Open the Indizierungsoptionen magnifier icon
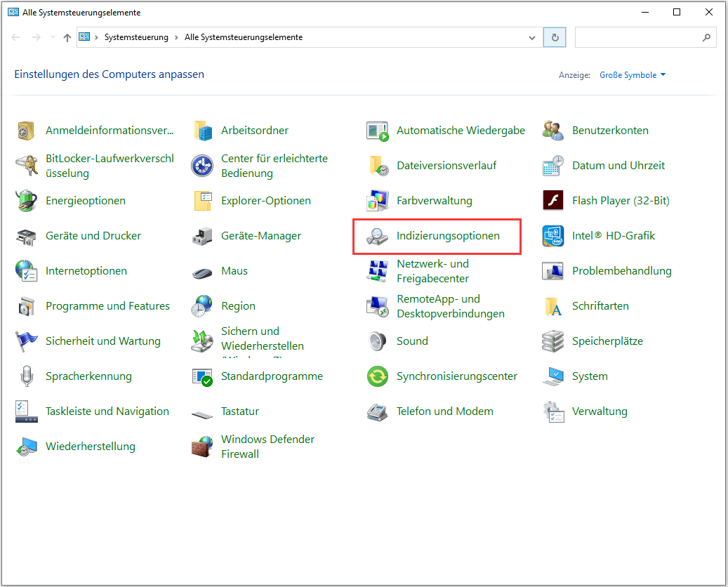Viewport: 728px width, 587px height. 377,237
